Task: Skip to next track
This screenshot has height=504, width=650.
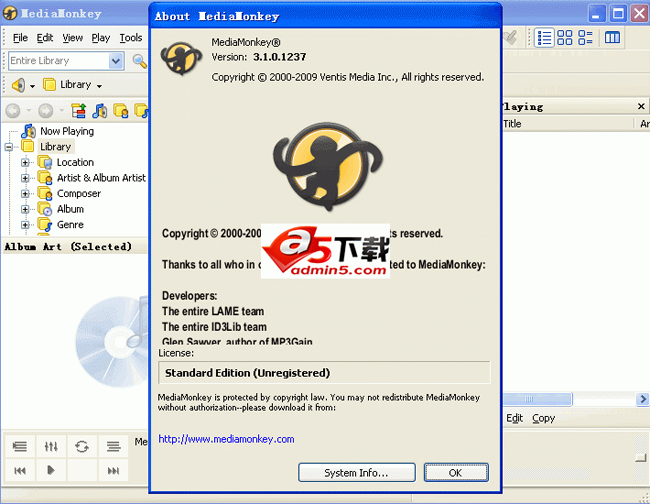Action: click(113, 470)
